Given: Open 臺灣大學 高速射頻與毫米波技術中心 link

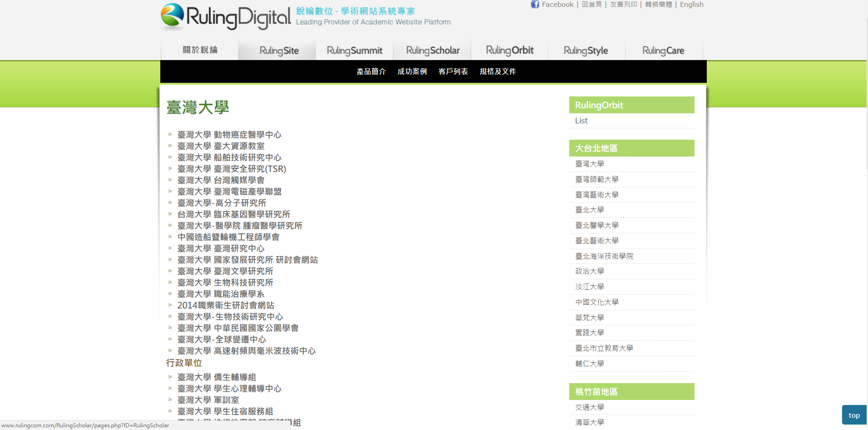Looking at the screenshot, I should [x=246, y=351].
